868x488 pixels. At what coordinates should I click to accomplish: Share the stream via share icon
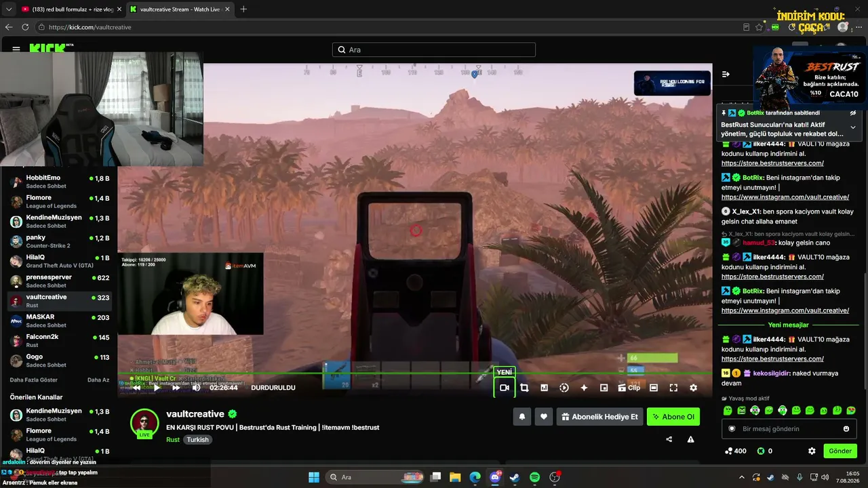pos(669,439)
